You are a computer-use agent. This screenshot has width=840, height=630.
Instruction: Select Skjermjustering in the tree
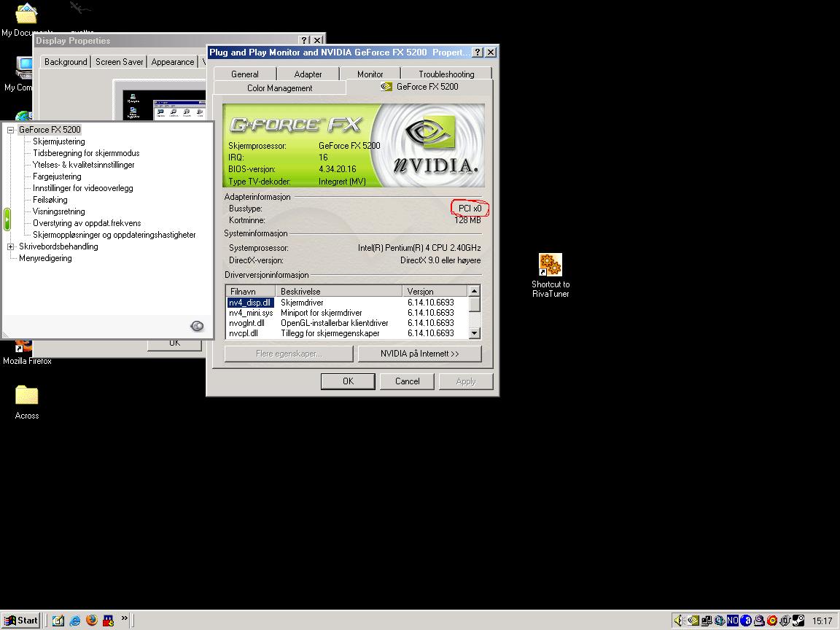59,141
